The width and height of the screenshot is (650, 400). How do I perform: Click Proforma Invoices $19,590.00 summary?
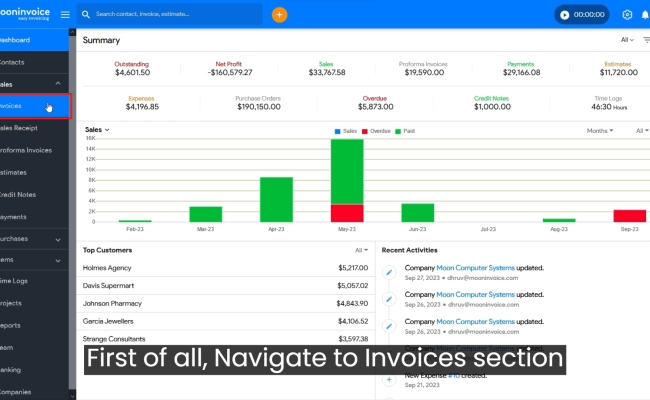pyautogui.click(x=424, y=69)
